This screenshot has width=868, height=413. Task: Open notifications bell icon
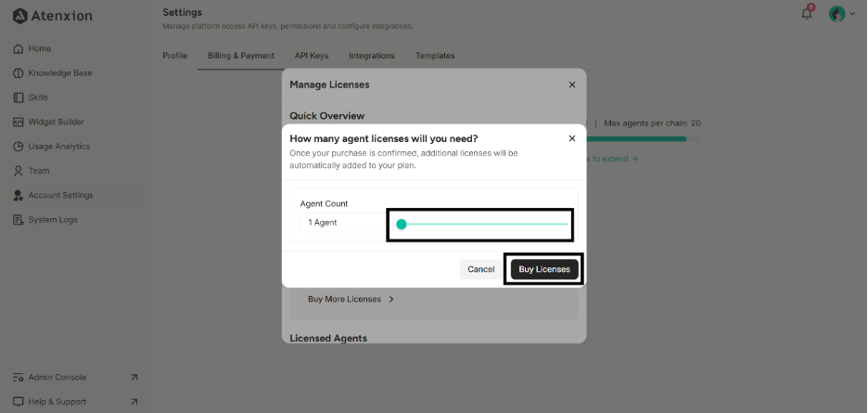click(x=807, y=14)
